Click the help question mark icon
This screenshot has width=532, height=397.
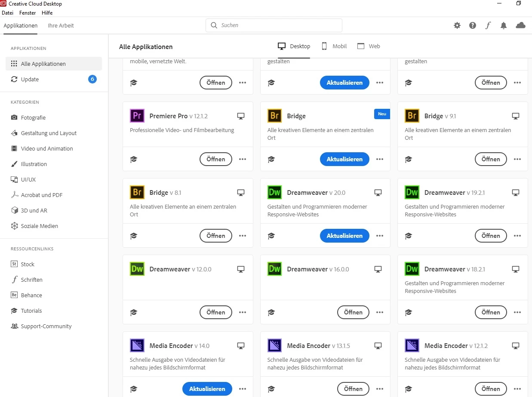[x=473, y=25]
